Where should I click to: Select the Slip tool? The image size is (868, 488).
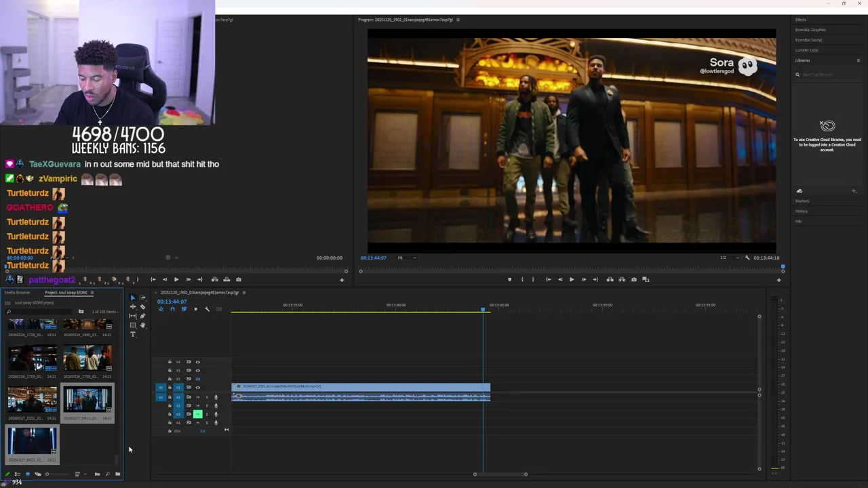(133, 316)
